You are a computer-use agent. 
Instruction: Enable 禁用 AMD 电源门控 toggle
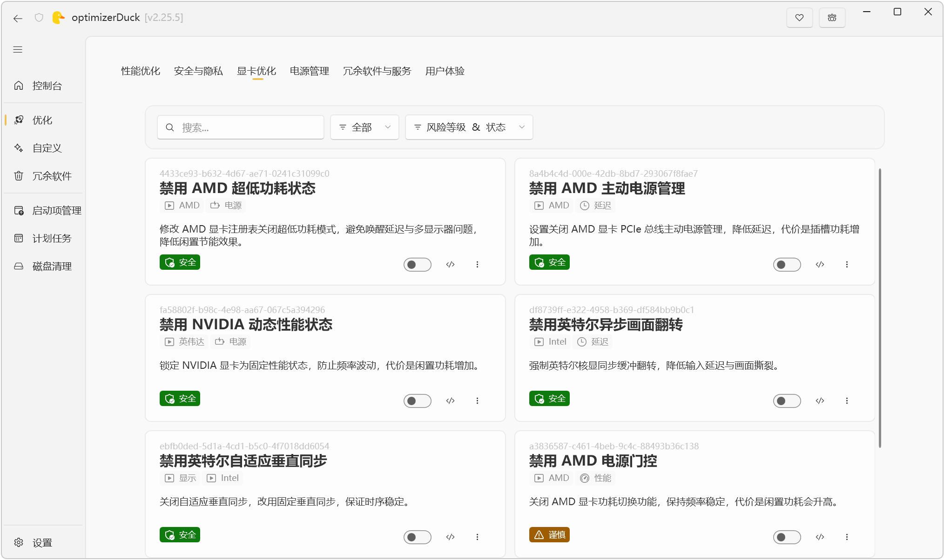[x=787, y=537]
